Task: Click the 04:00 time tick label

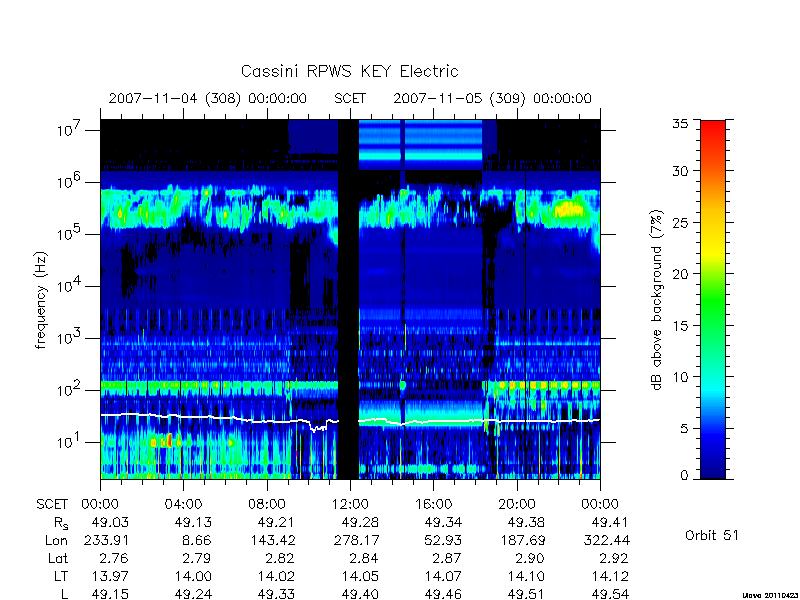Action: [x=183, y=504]
